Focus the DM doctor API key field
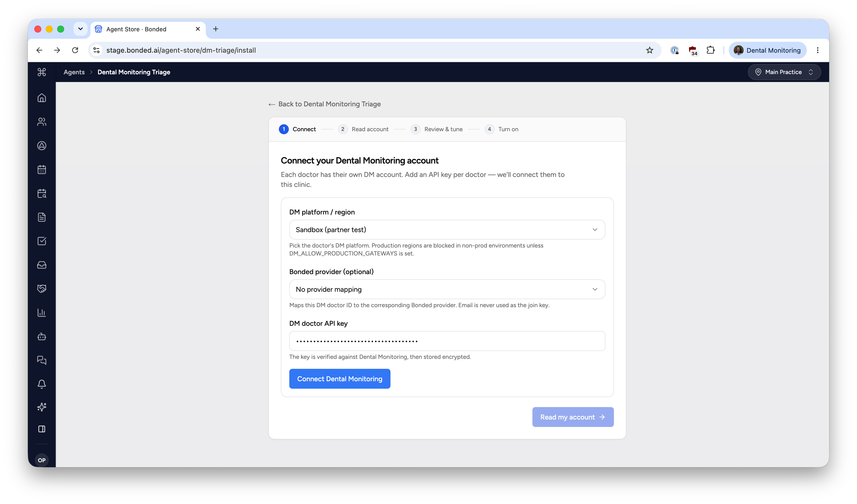Viewport: 857px width, 504px height. click(447, 341)
